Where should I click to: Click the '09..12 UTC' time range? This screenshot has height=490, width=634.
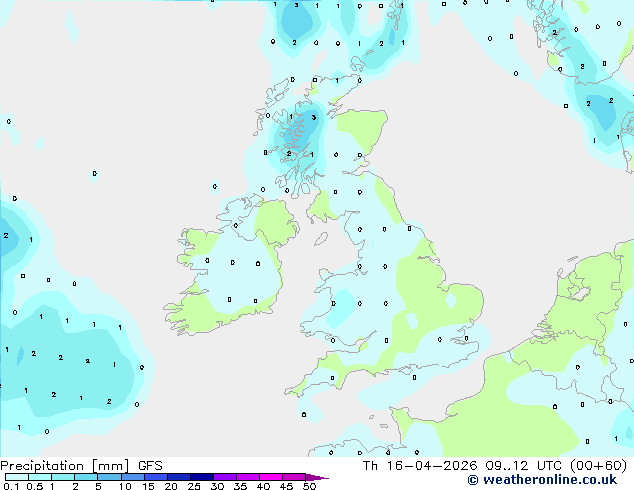(524, 466)
